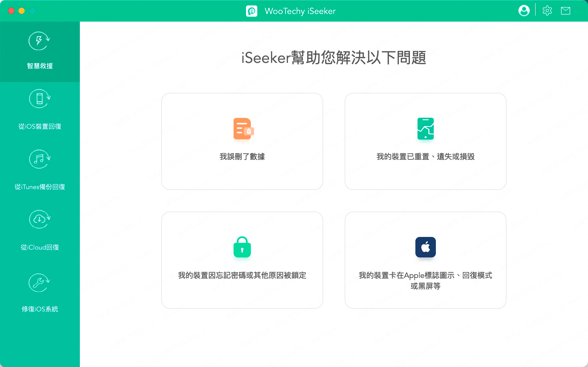Viewport: 588px width, 367px height.
Task: Click the wrench icon for iOS repair
Action: click(x=40, y=283)
